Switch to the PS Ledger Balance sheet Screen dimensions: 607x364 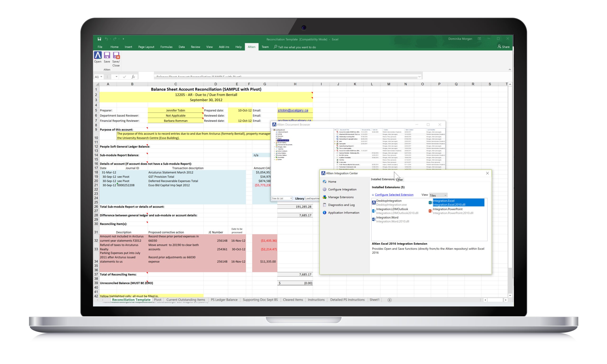pos(224,300)
